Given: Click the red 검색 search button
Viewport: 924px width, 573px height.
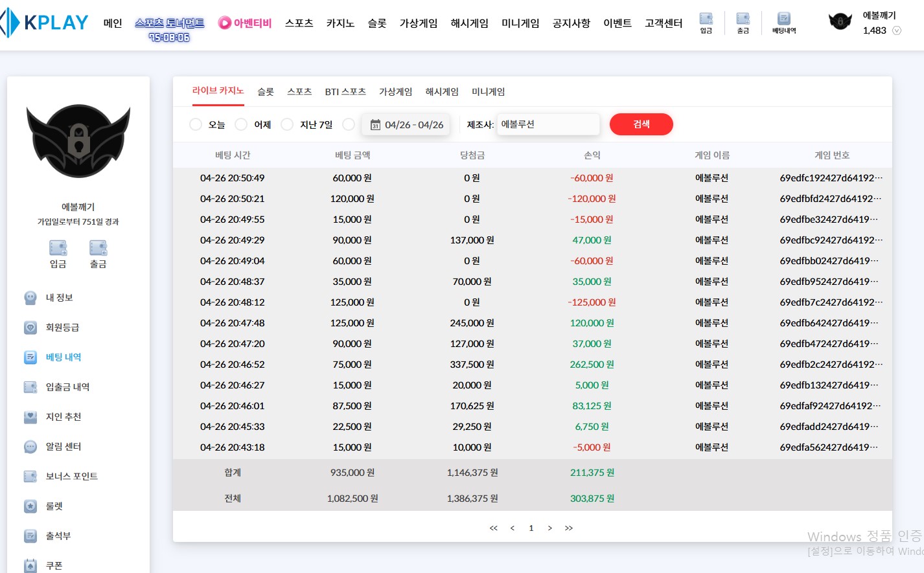Looking at the screenshot, I should 641,124.
